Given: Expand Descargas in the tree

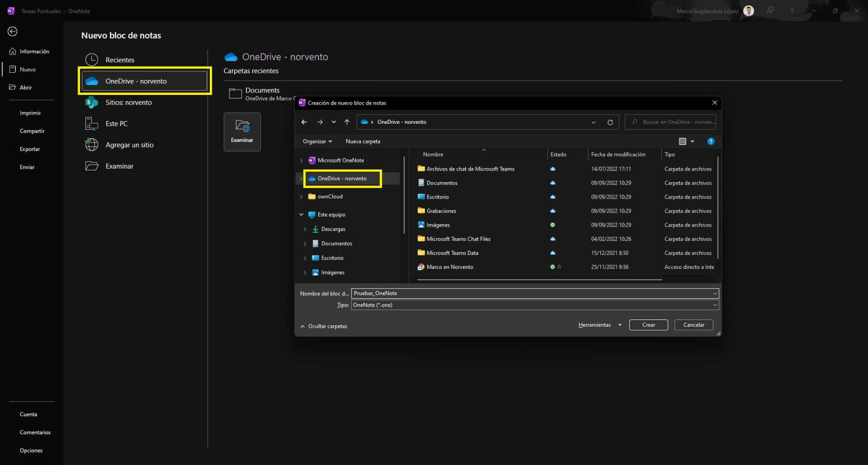Looking at the screenshot, I should pos(305,229).
